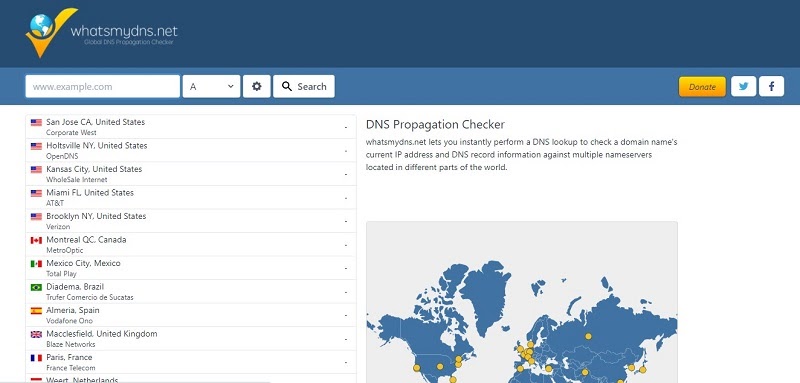Select the Macclesfield, United Kingdom row
Screen dimensions: 800x383
[191, 338]
